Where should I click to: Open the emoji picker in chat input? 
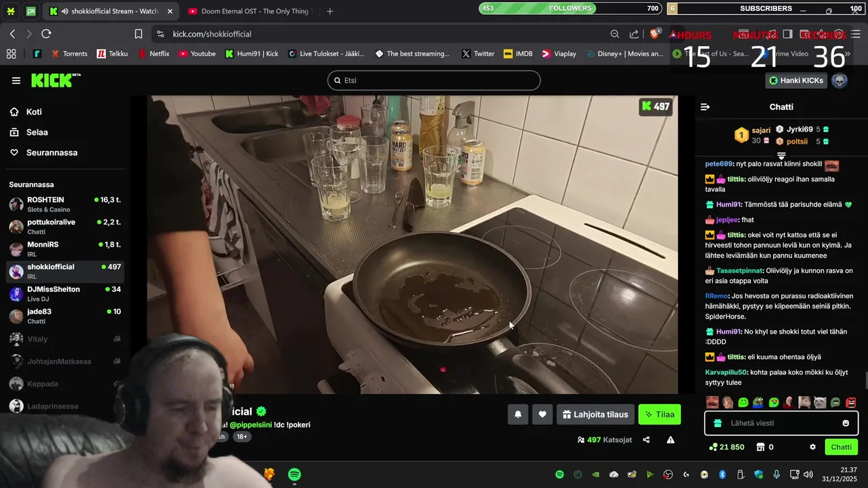point(846,423)
